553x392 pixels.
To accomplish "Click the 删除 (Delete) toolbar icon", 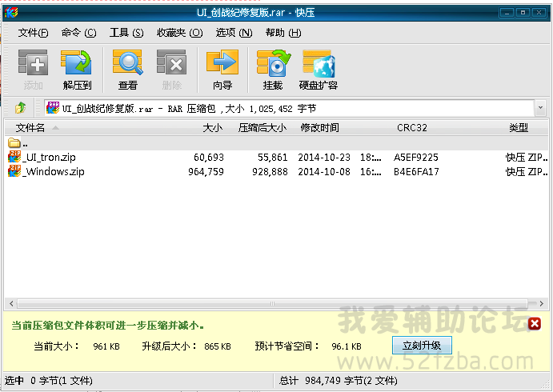I will coord(171,70).
